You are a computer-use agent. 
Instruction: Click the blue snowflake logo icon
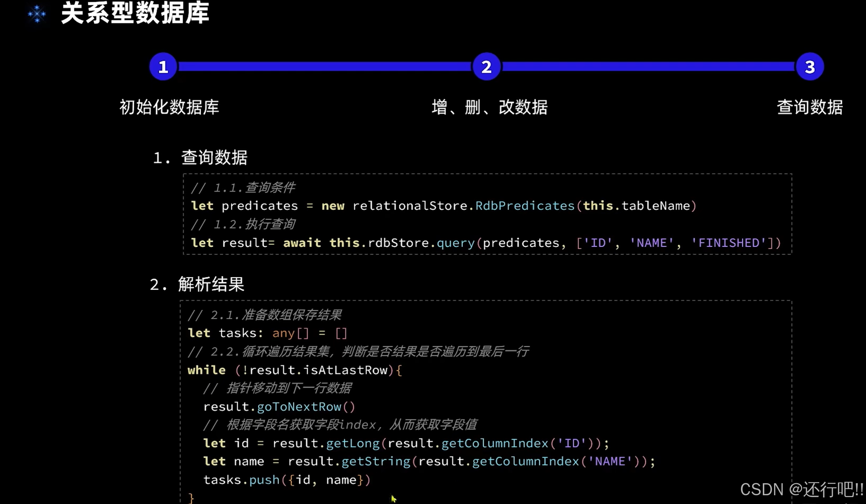pyautogui.click(x=37, y=14)
